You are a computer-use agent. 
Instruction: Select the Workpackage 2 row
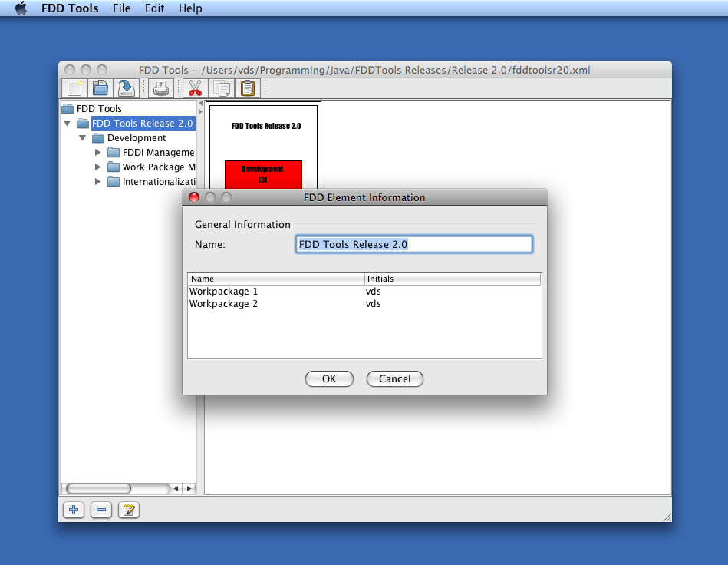click(x=364, y=304)
